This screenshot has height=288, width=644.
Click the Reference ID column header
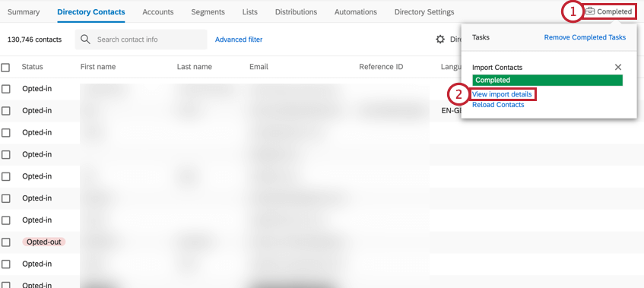click(x=381, y=67)
